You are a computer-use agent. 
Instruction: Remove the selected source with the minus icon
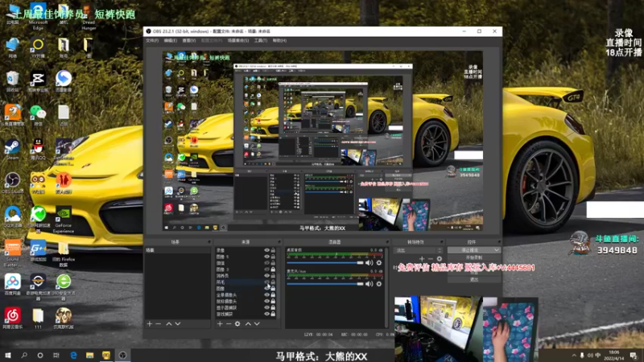[x=229, y=324]
